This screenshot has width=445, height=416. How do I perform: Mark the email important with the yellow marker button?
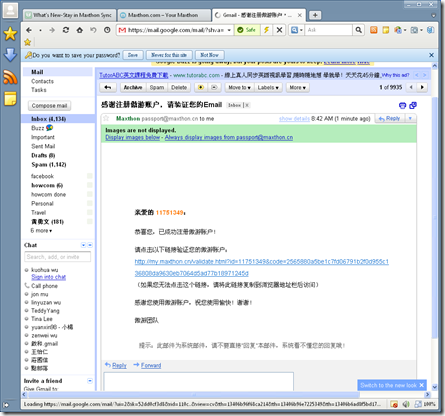[201, 87]
